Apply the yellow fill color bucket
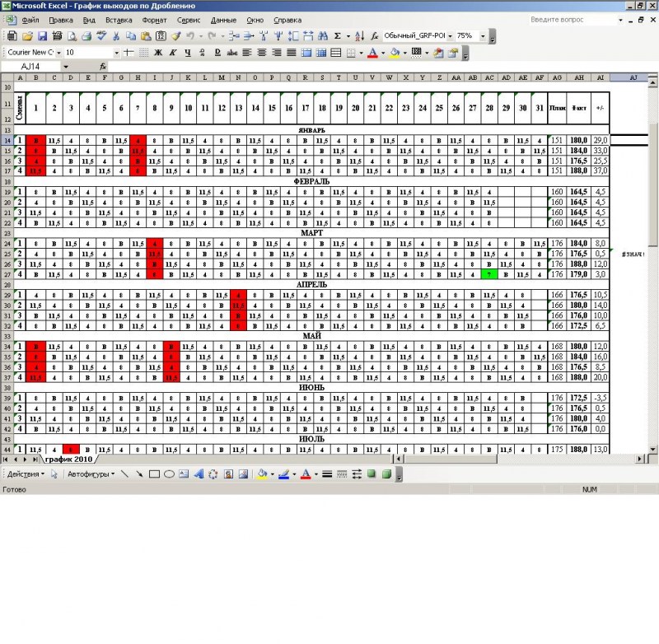 395,53
